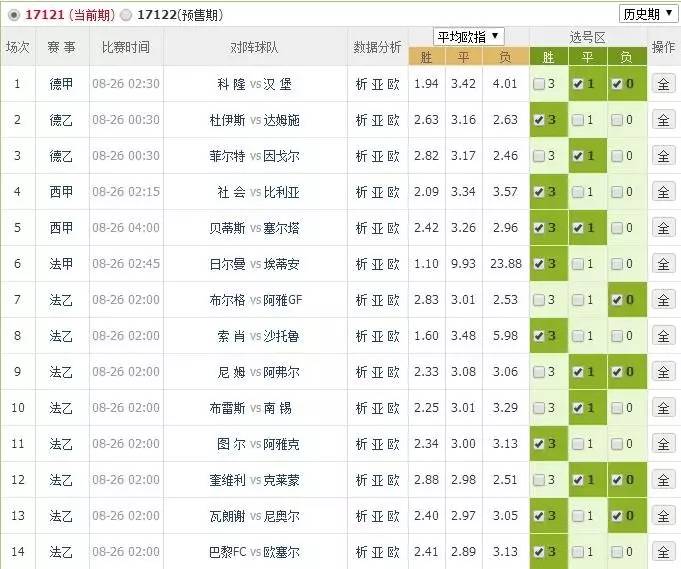The width and height of the screenshot is (681, 569).
Task: Select the 17122 预售期 radio button
Action: point(124,15)
